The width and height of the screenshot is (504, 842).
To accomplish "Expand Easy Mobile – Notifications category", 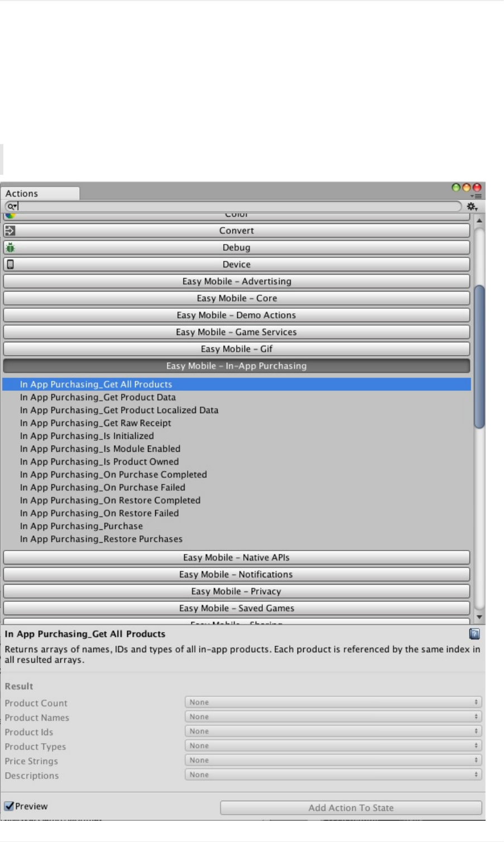I will [237, 574].
